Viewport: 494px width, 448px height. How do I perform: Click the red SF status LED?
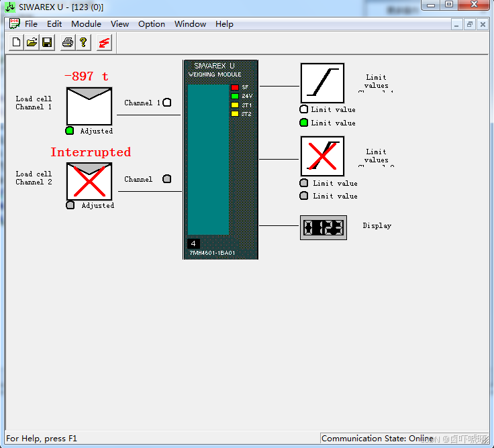pyautogui.click(x=235, y=87)
